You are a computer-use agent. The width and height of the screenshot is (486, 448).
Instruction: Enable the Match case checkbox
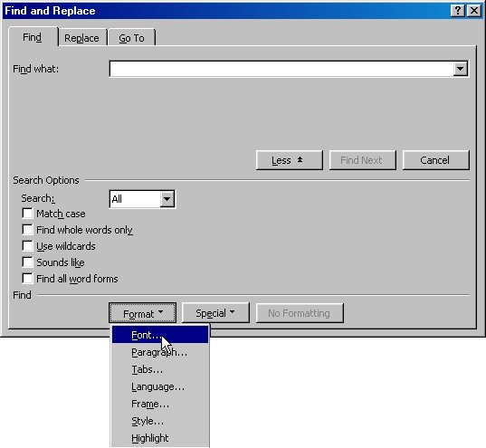coord(27,214)
